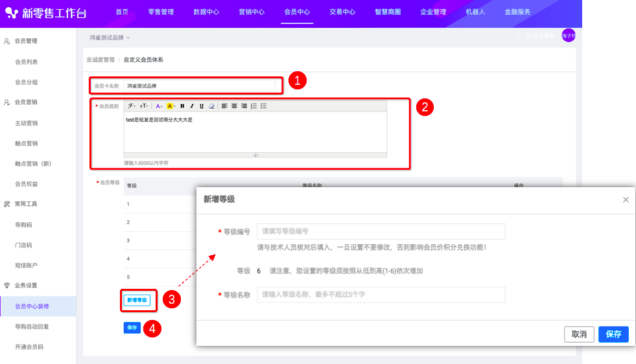636x364 pixels.
Task: Open the 金融服务 top menu
Action: coord(517,12)
